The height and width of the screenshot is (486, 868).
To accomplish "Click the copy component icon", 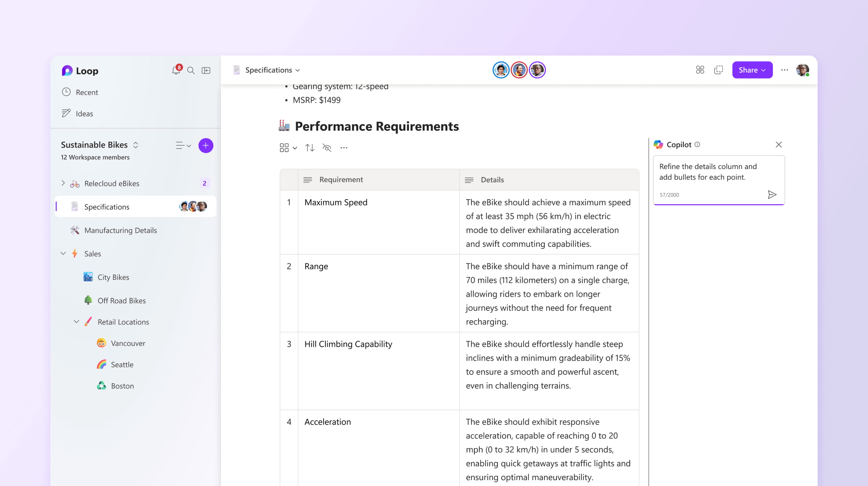I will click(x=718, y=70).
